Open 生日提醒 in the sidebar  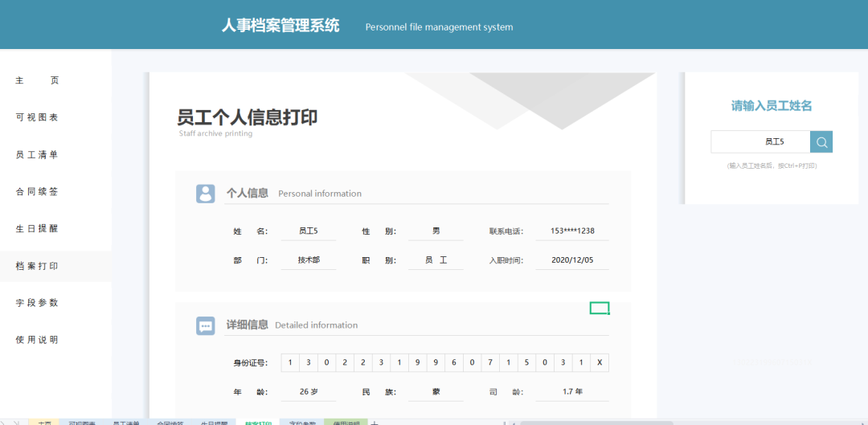coord(37,229)
